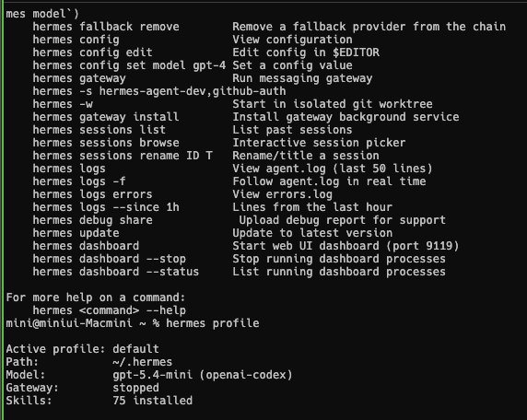Click the 'gpt-5.4-mini (openai-codex)' model value

203,375
